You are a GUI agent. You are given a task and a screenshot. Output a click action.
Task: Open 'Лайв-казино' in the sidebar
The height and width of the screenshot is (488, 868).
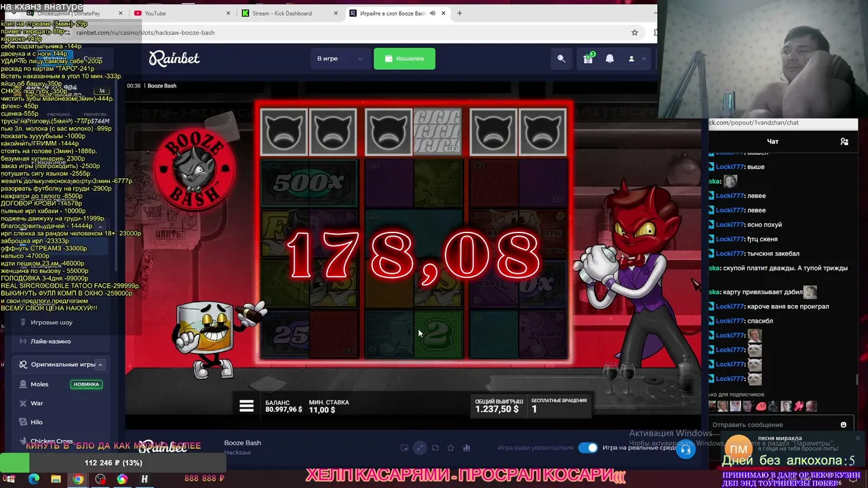pyautogui.click(x=51, y=341)
